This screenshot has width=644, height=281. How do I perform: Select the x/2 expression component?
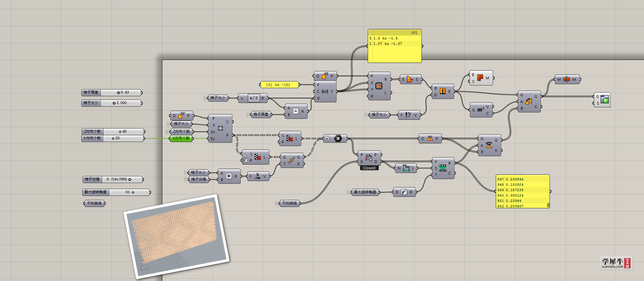[x=253, y=98]
